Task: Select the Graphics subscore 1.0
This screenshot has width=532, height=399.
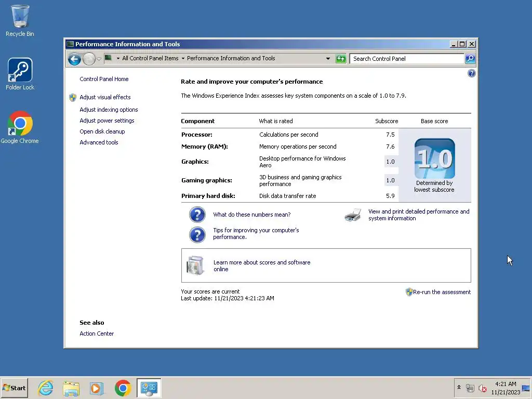Action: (x=390, y=162)
